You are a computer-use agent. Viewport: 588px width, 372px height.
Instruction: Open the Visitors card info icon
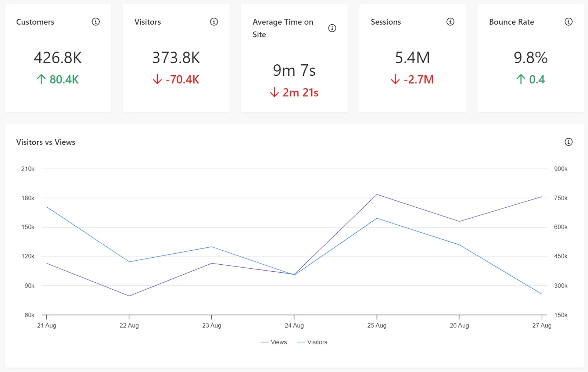[214, 22]
